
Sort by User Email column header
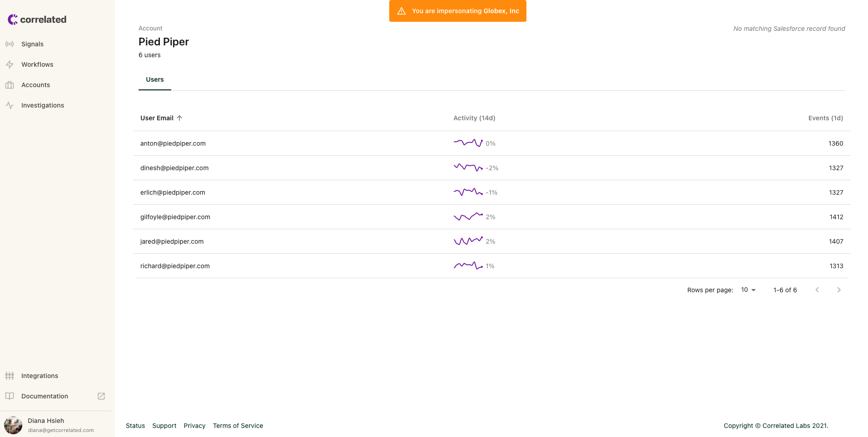pos(157,118)
